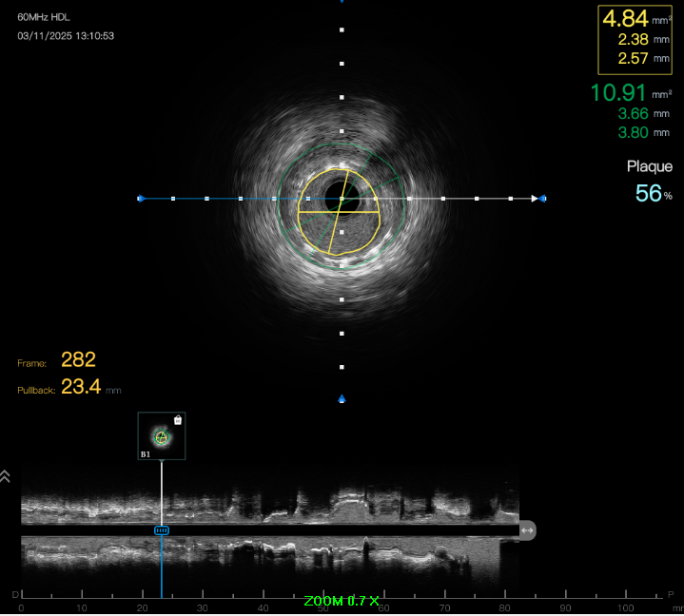Click the white arrowhead on the cut line
Viewport: 684px width, 616px height.
(535, 199)
